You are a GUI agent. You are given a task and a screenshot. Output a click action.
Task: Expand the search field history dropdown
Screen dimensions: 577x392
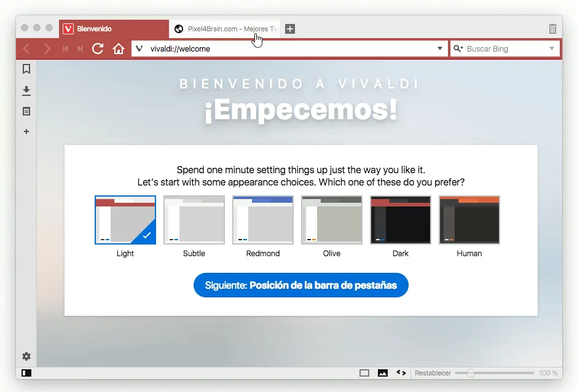(552, 49)
